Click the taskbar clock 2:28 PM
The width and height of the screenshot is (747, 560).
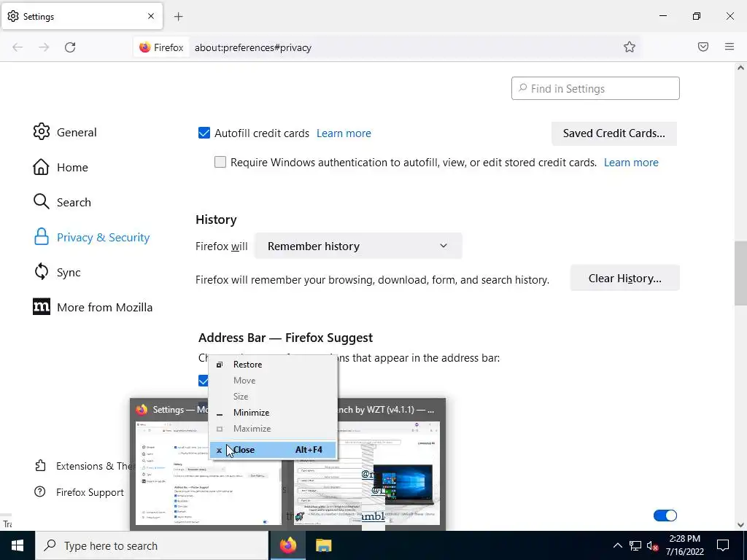click(x=684, y=545)
